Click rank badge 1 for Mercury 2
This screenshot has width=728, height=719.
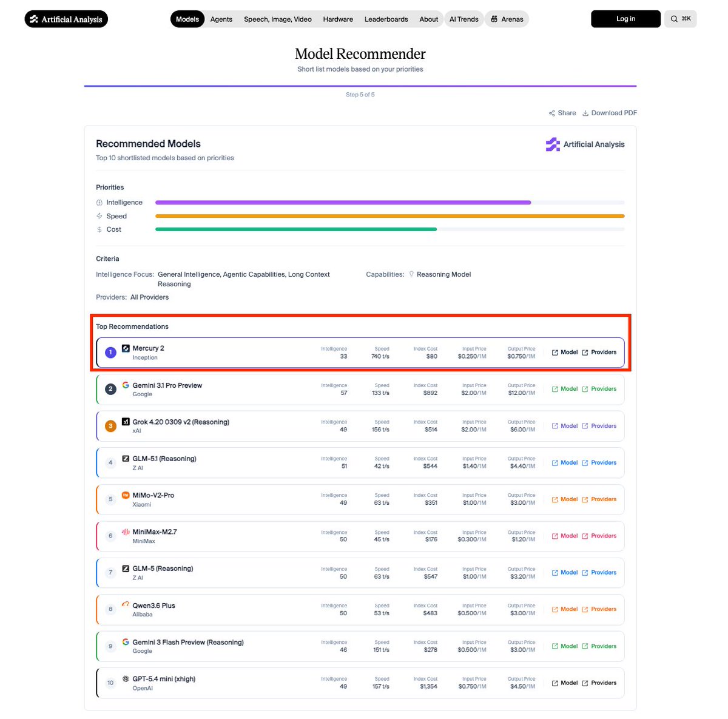pyautogui.click(x=110, y=353)
